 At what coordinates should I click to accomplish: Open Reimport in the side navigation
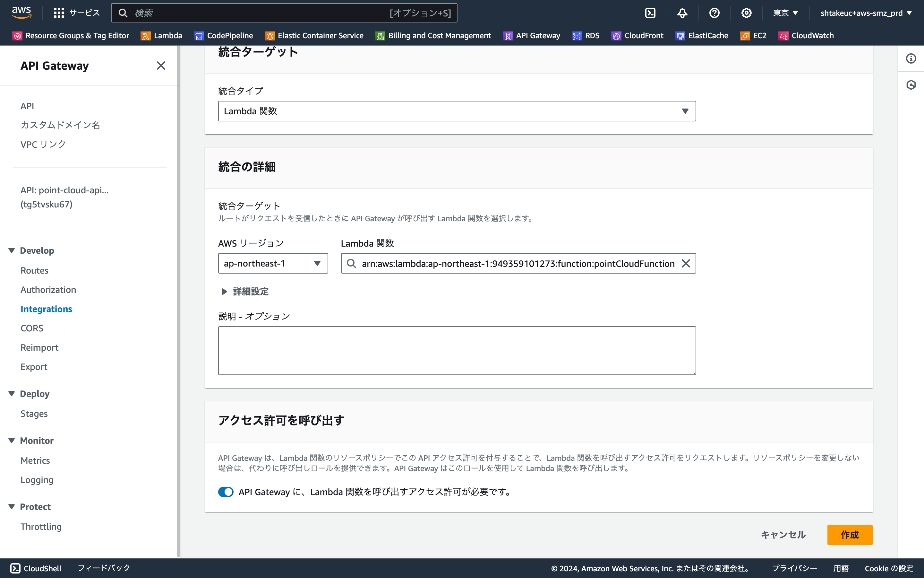39,347
